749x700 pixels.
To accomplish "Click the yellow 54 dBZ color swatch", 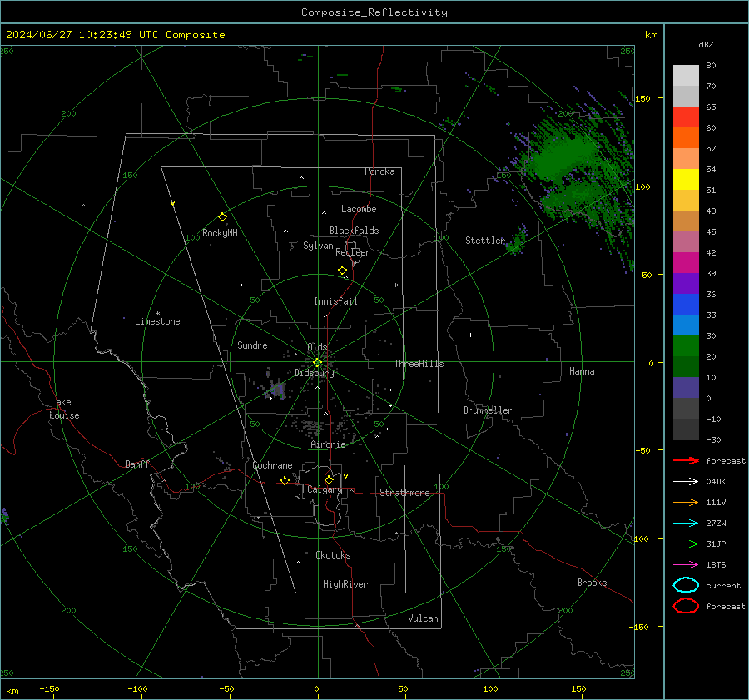I will tap(686, 179).
